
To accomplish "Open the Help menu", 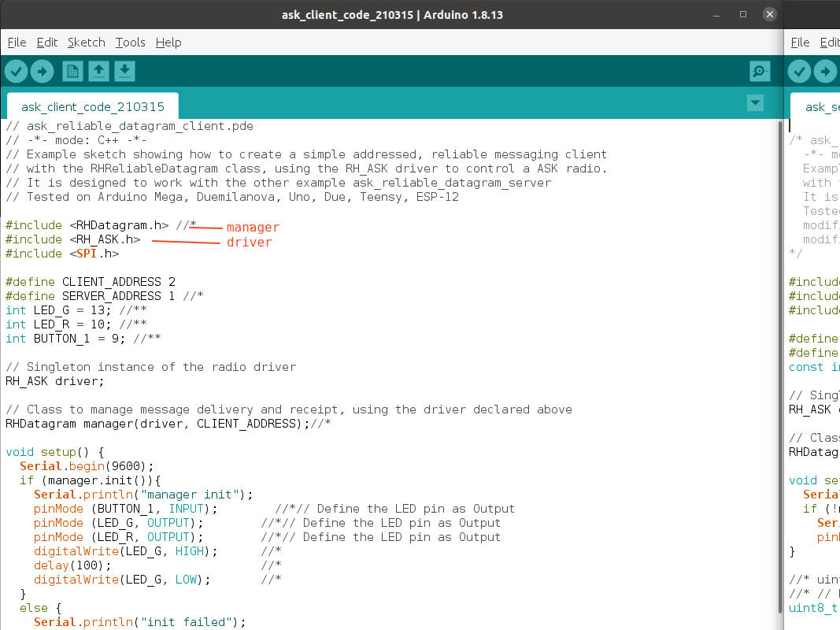I will pos(168,43).
